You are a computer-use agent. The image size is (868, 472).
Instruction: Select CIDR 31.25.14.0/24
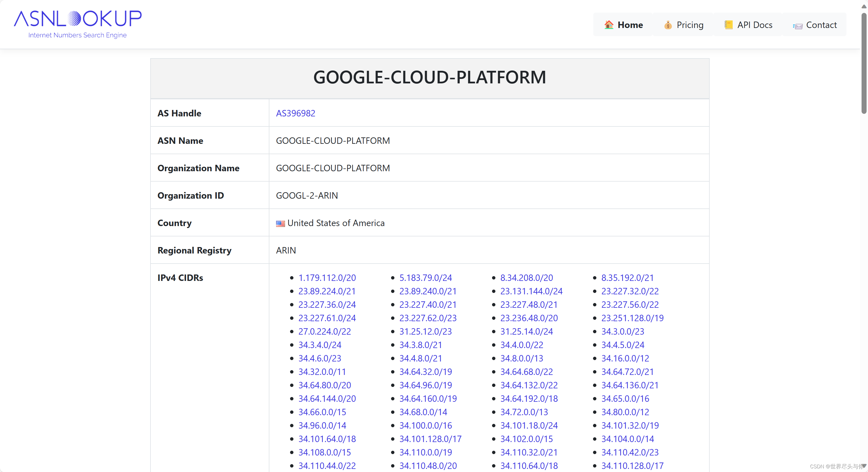[526, 332]
